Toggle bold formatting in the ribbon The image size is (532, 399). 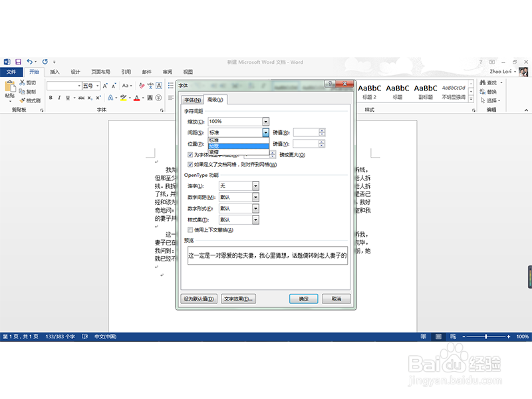(51, 97)
